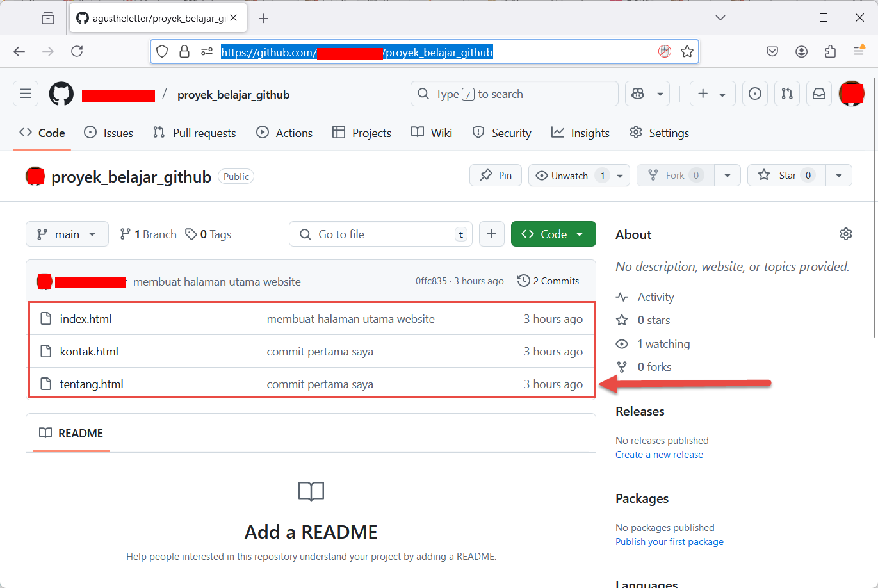Expand the green Code dropdown button
The width and height of the screenshot is (878, 588).
(553, 234)
